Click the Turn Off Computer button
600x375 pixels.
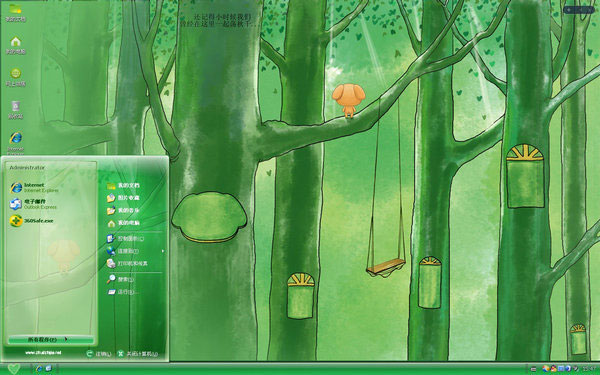tap(138, 354)
